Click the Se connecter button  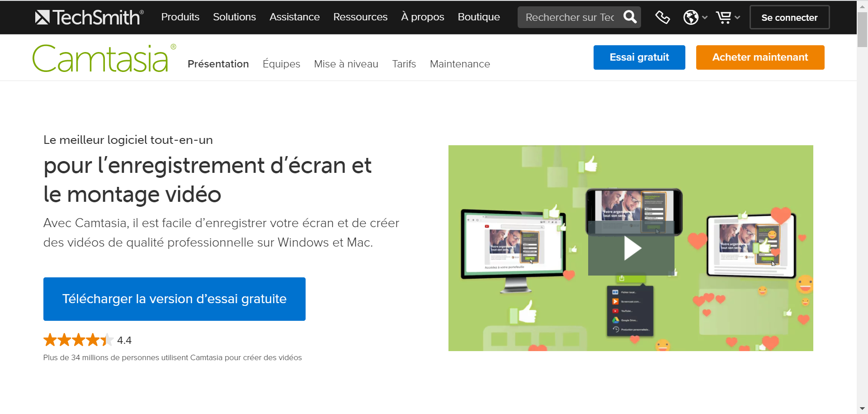[x=789, y=17]
